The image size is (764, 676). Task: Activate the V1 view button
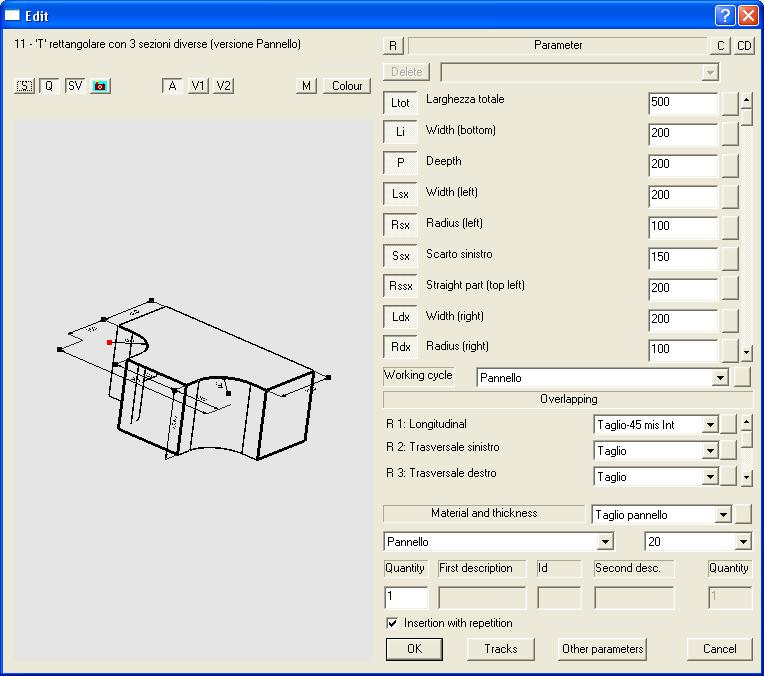[x=198, y=86]
